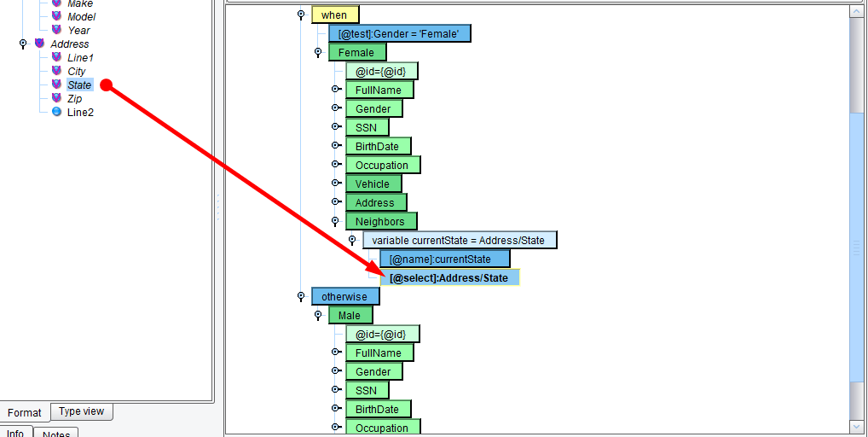Viewport: 868px width, 437px height.
Task: Click the Model element icon in tree
Action: tap(56, 16)
